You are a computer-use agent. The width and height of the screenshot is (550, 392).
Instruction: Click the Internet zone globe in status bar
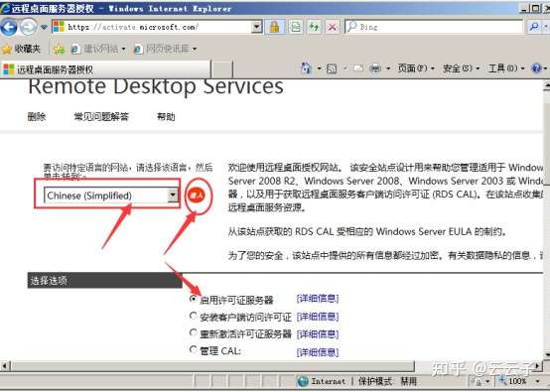[303, 381]
